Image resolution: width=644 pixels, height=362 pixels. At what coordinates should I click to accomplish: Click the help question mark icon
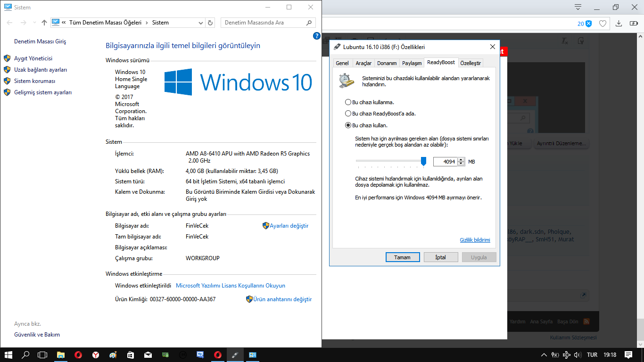(x=316, y=36)
